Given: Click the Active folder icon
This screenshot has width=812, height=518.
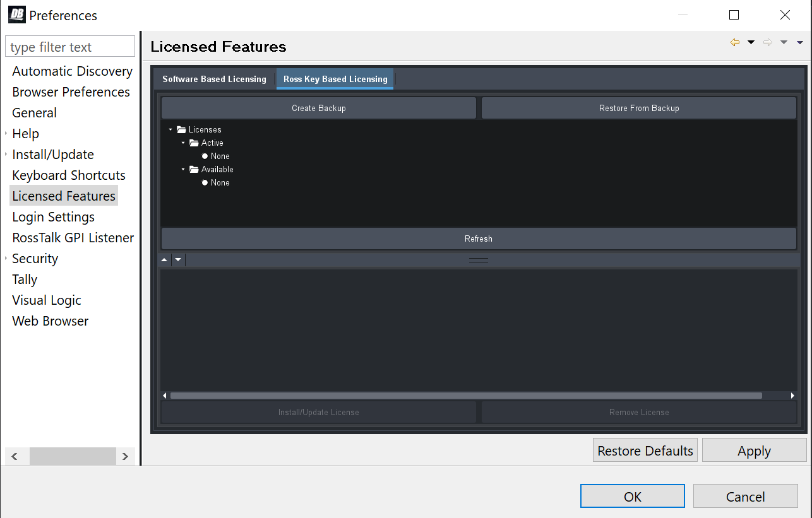Looking at the screenshot, I should pyautogui.click(x=194, y=143).
